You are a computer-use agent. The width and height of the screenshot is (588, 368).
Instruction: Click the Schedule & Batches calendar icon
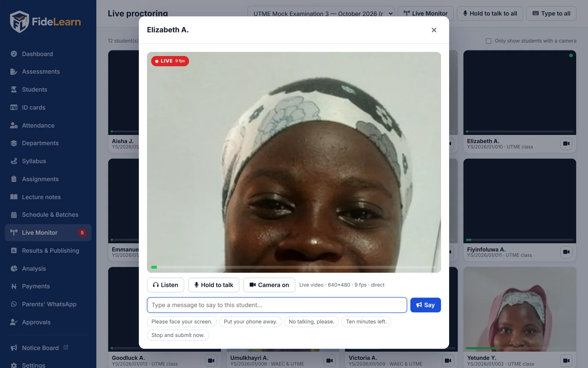tap(14, 215)
